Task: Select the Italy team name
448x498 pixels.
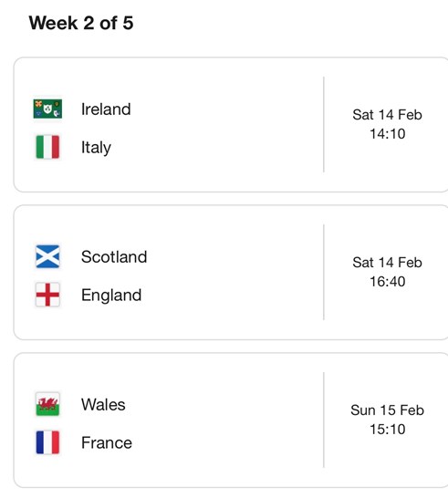Action: coord(96,148)
